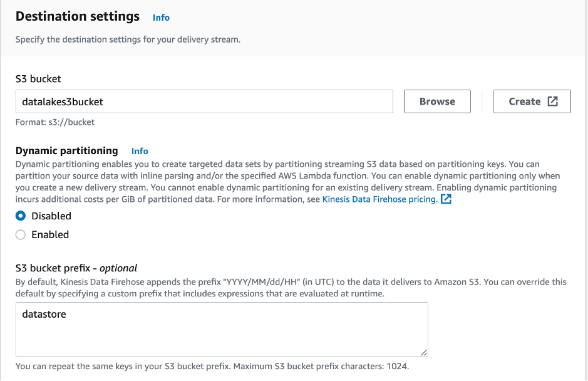Open the Kinesis Data Firehose pricing link
Screen dimensions: 588x381
[x=379, y=199]
